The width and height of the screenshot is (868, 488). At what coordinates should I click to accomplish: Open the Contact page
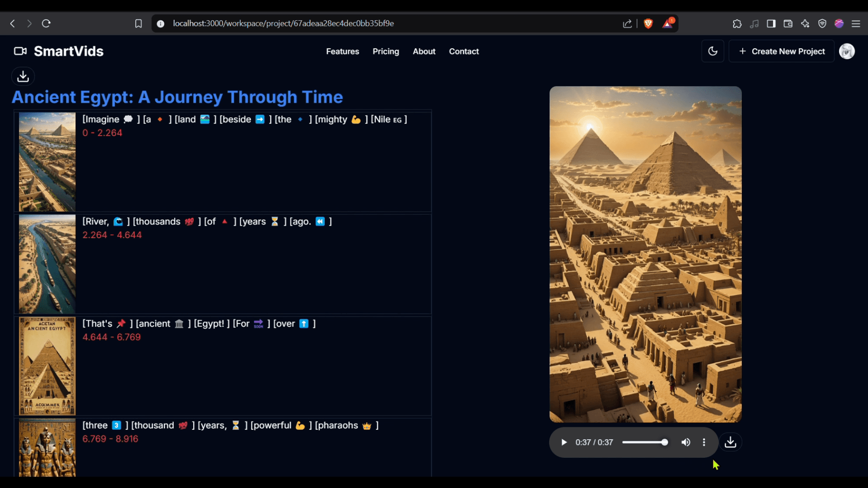(x=464, y=52)
